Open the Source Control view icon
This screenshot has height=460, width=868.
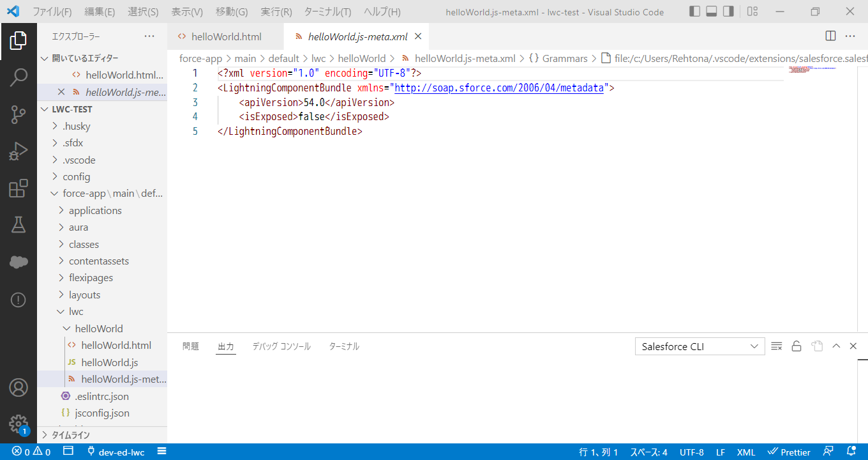coord(19,115)
